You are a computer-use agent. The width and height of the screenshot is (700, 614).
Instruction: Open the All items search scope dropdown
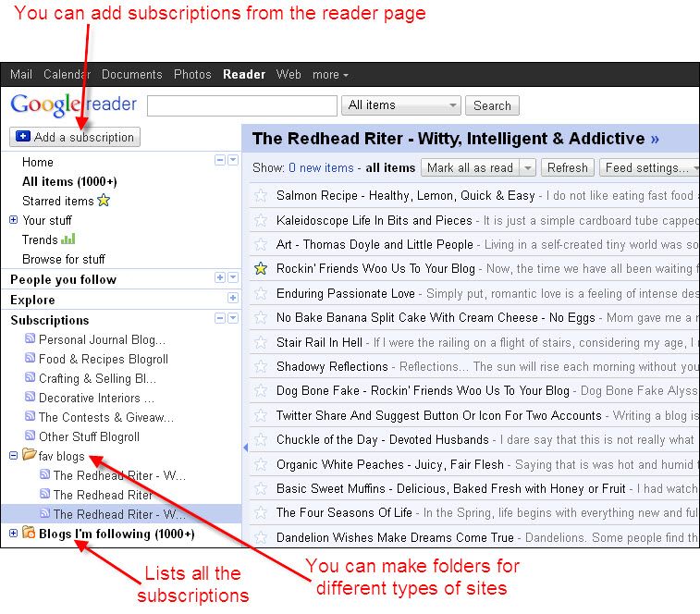coord(401,105)
